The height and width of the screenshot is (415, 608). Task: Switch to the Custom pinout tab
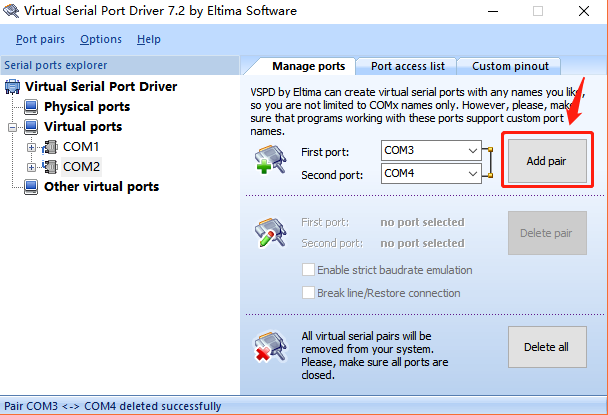point(510,66)
